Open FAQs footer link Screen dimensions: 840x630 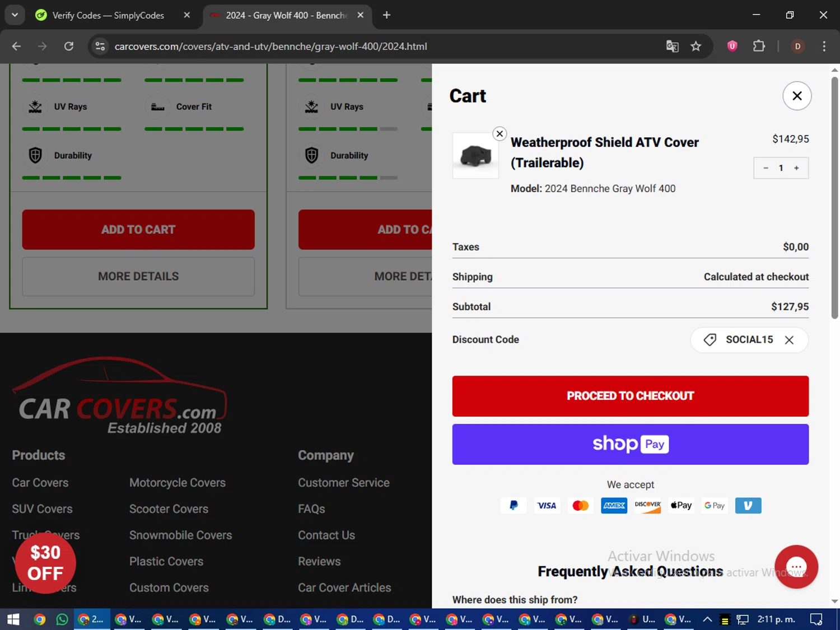311,509
